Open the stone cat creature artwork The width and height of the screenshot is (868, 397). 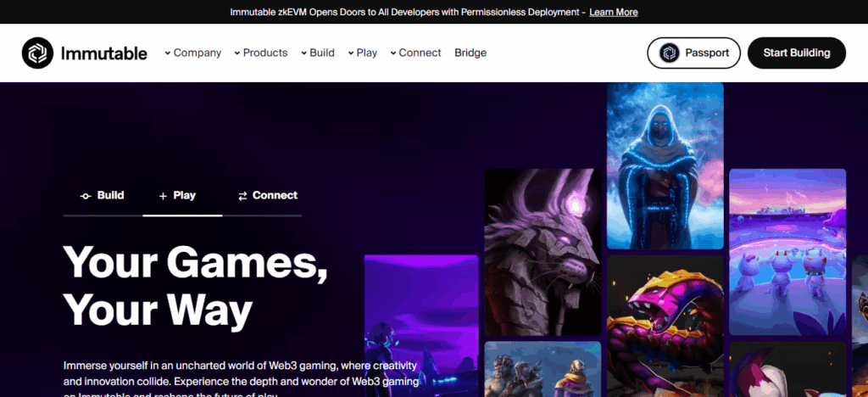tap(542, 251)
